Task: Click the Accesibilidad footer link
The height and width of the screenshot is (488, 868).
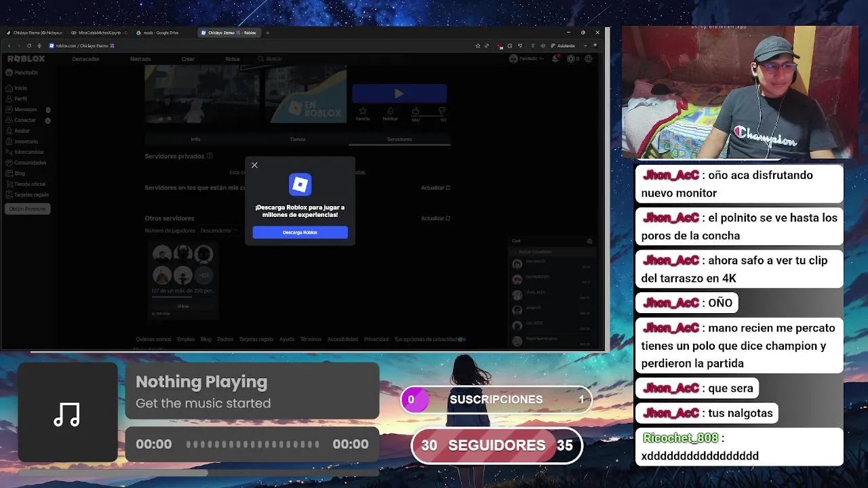Action: coord(342,339)
